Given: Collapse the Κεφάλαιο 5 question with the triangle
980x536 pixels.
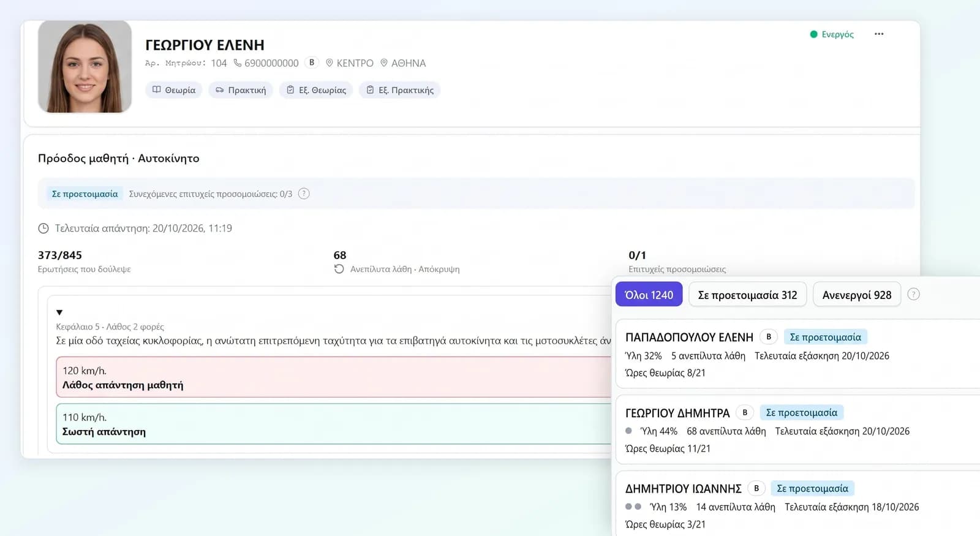Looking at the screenshot, I should coord(59,312).
